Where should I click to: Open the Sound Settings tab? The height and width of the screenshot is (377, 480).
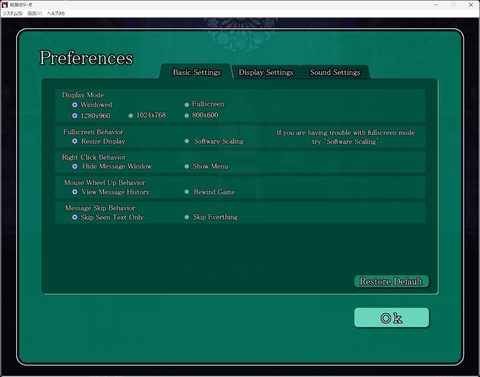(x=335, y=72)
